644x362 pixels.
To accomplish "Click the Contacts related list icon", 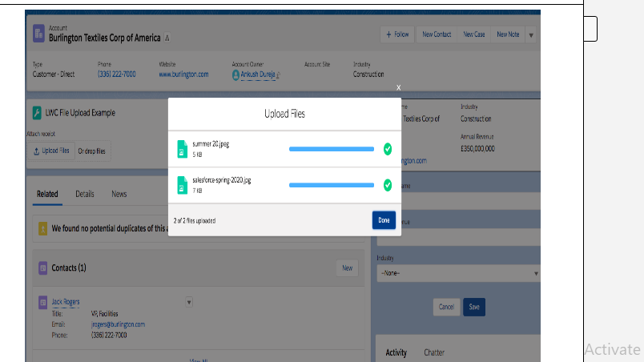I will coord(43,267).
